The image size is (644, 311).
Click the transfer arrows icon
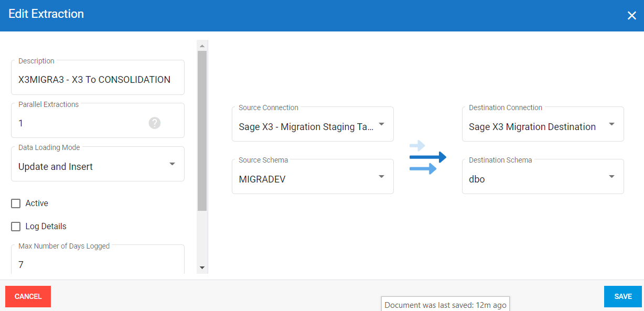(427, 157)
